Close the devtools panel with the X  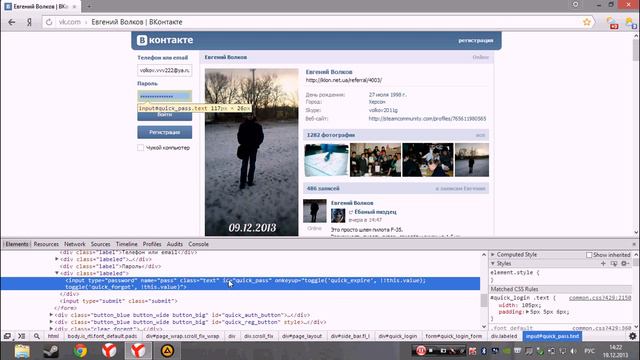(x=634, y=244)
